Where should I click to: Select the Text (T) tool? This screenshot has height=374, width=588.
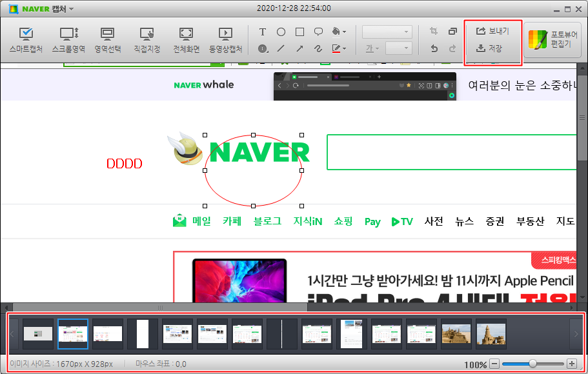tap(263, 32)
